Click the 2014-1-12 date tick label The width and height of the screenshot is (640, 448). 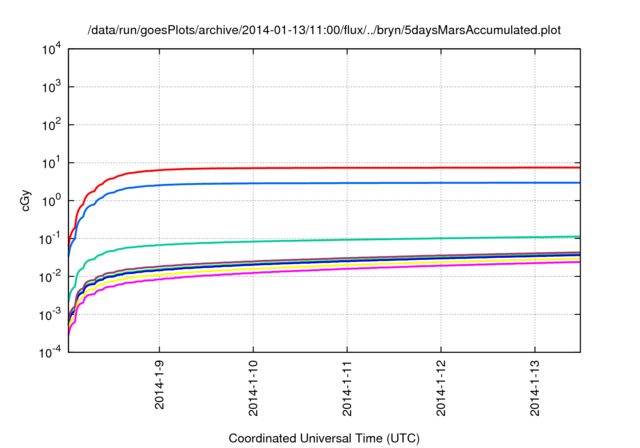click(x=441, y=388)
